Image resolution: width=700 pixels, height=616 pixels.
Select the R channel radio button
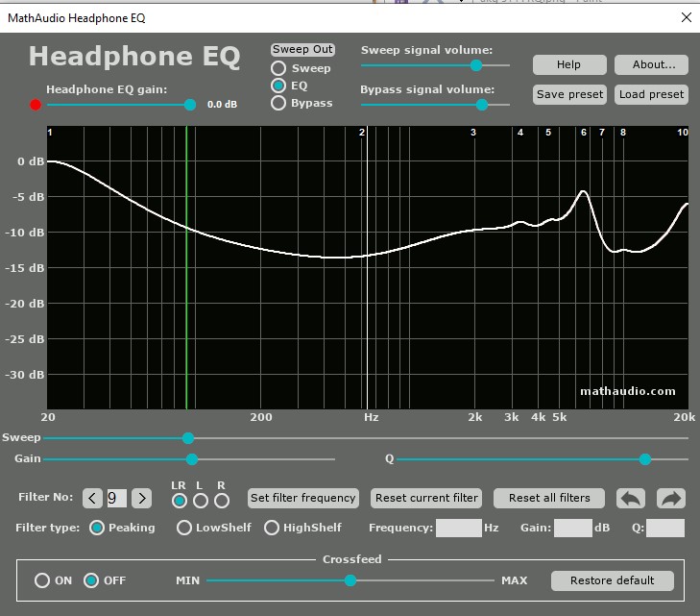coord(222,501)
